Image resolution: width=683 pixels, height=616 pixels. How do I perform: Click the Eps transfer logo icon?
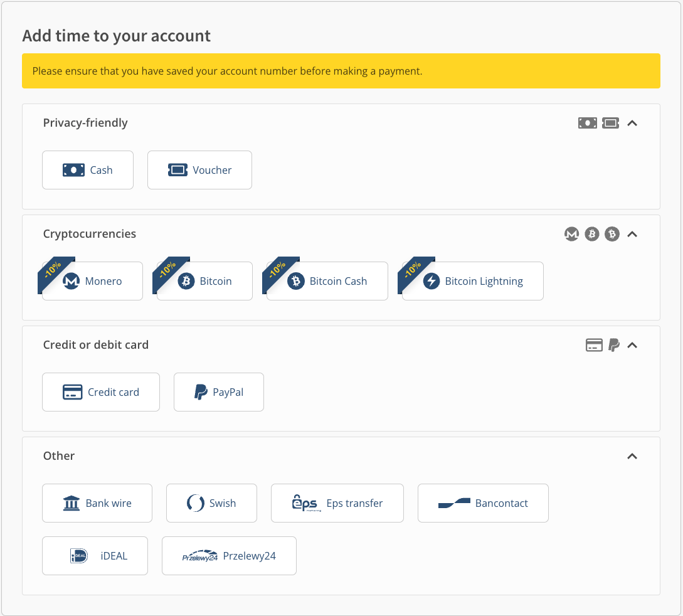(306, 503)
